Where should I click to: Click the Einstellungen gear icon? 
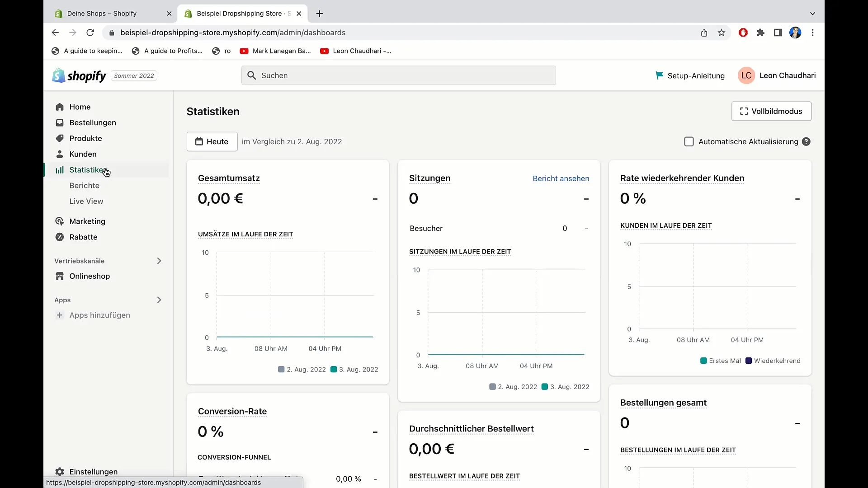[59, 471]
